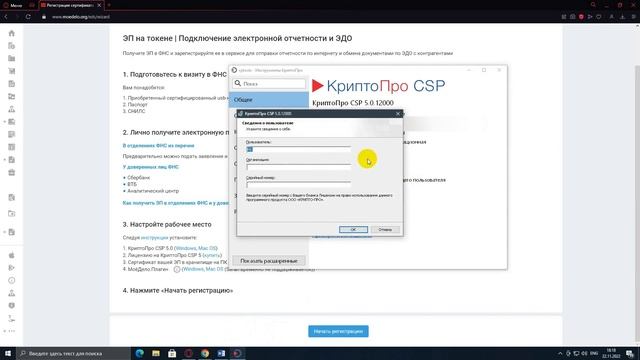The image size is (640, 360).
Task: Focus the Организация input field
Action: point(298,167)
